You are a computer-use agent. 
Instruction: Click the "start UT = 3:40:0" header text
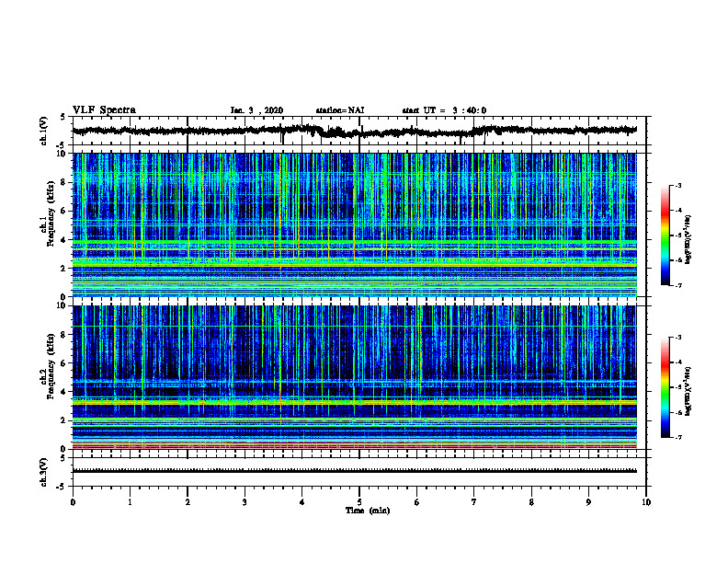[x=444, y=110]
